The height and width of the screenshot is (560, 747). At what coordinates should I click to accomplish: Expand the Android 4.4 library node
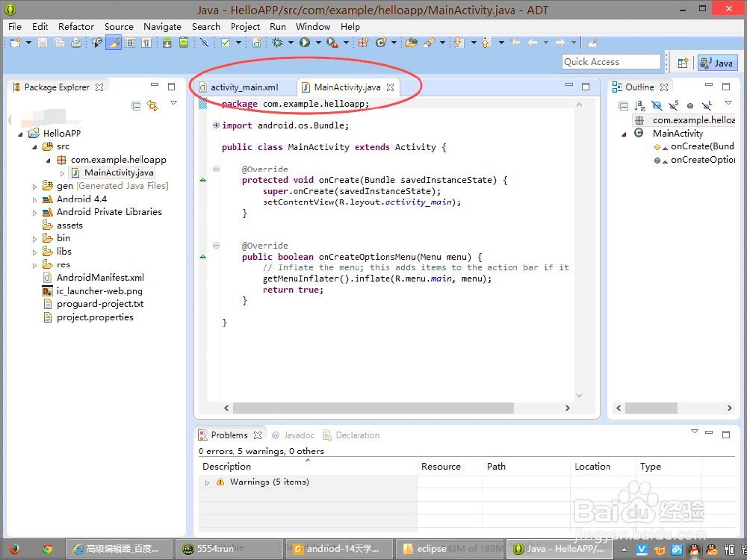tap(34, 200)
